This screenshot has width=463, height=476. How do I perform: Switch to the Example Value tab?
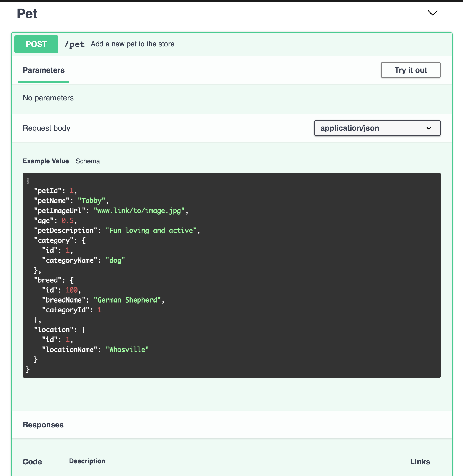coord(46,161)
